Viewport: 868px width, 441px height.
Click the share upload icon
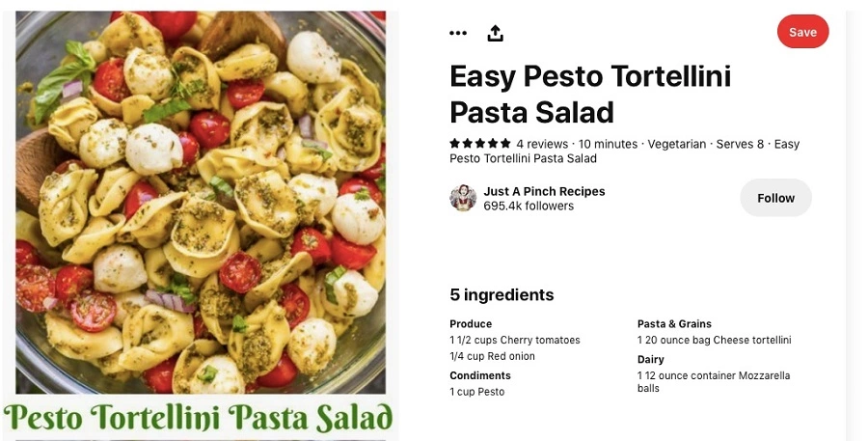coord(495,33)
